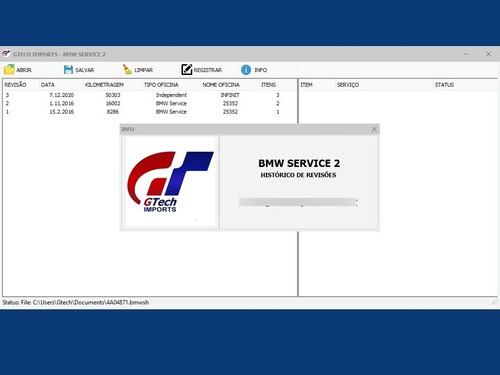Screen dimensions: 500x375
Task: Click mileage value 50303
Action: click(x=113, y=95)
